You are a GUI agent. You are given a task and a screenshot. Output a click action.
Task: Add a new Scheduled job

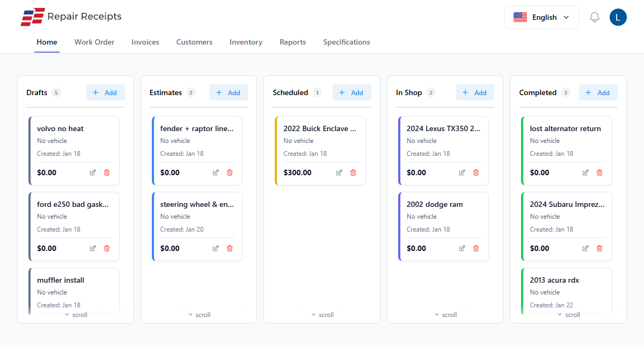[352, 92]
